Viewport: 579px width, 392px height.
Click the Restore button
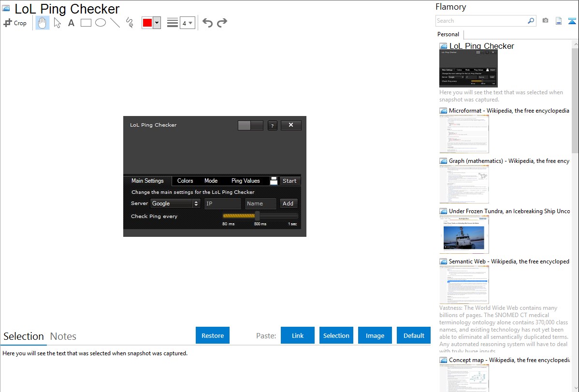[213, 335]
